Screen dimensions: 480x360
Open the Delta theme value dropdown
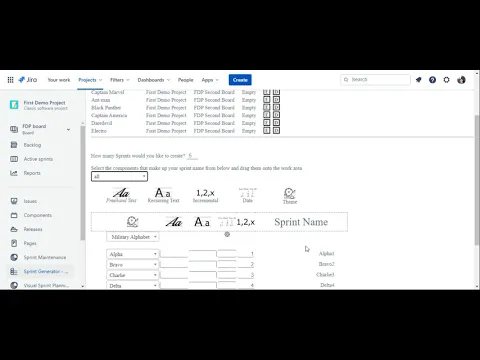tap(133, 285)
